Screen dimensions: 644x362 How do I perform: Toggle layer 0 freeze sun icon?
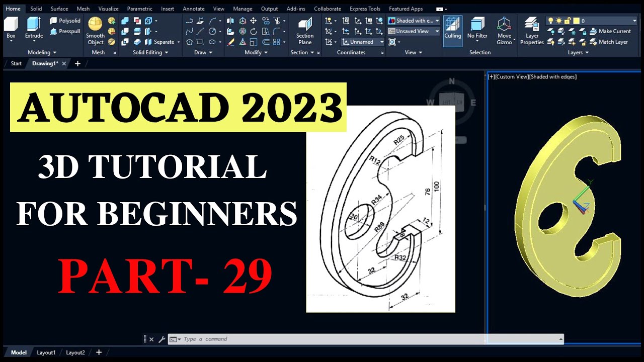pyautogui.click(x=559, y=21)
